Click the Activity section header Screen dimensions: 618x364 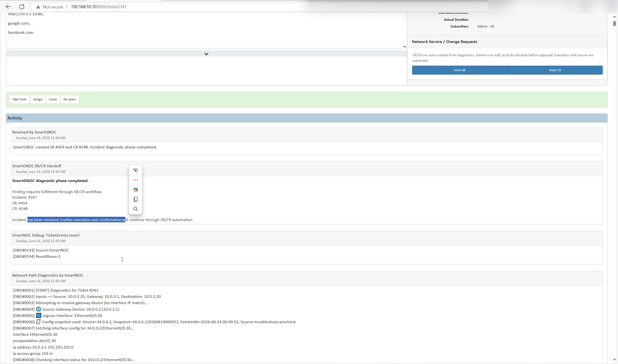(x=307, y=118)
